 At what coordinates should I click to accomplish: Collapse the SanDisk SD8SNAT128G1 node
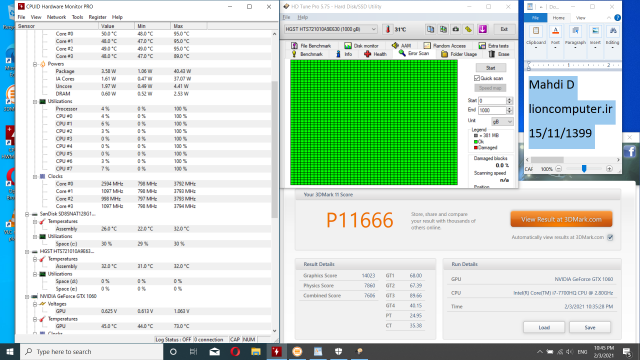pos(27,214)
